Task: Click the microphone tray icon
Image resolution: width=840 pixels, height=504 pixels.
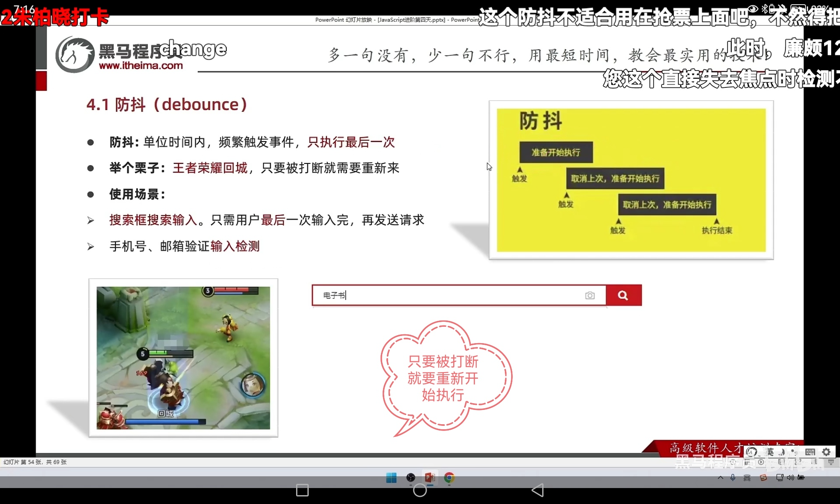Action: [733, 478]
